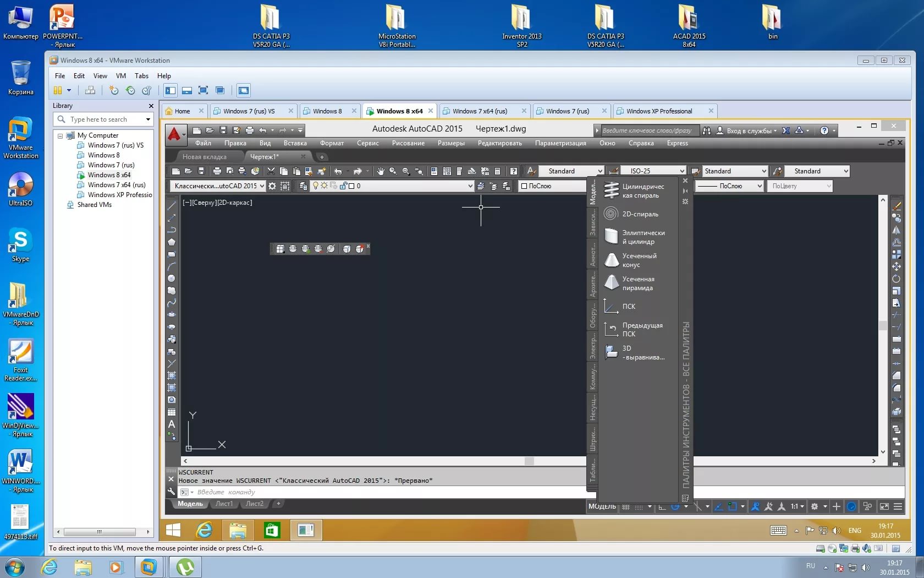924x578 pixels.
Task: Toggle the layer lock padlock icon
Action: click(x=343, y=186)
